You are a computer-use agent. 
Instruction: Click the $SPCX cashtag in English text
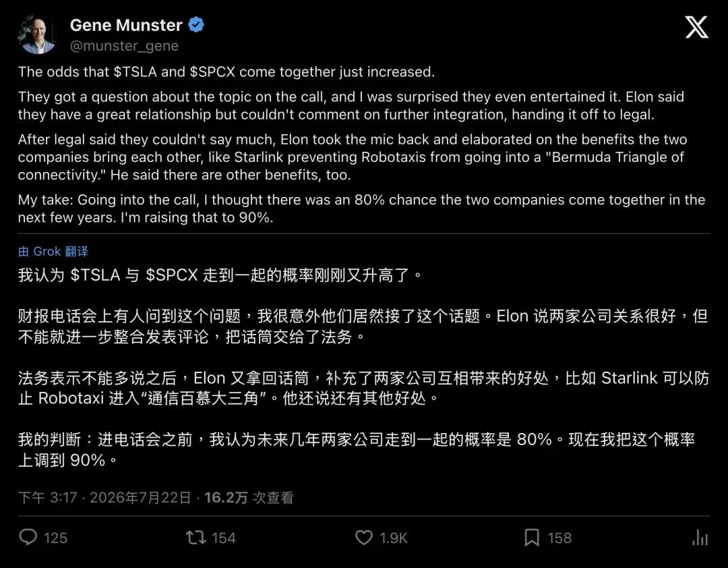[212, 72]
